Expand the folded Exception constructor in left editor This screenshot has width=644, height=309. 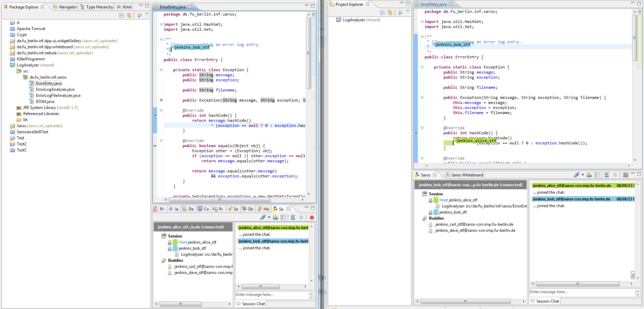pos(161,100)
